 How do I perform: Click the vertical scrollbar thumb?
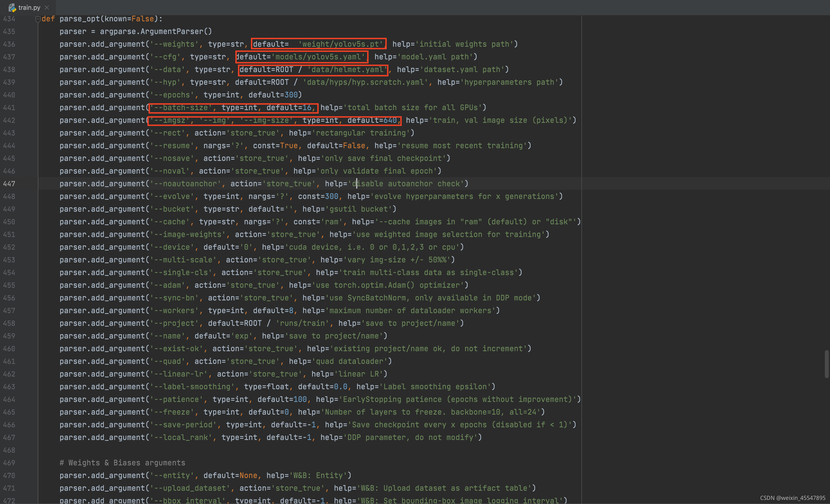pos(827,364)
